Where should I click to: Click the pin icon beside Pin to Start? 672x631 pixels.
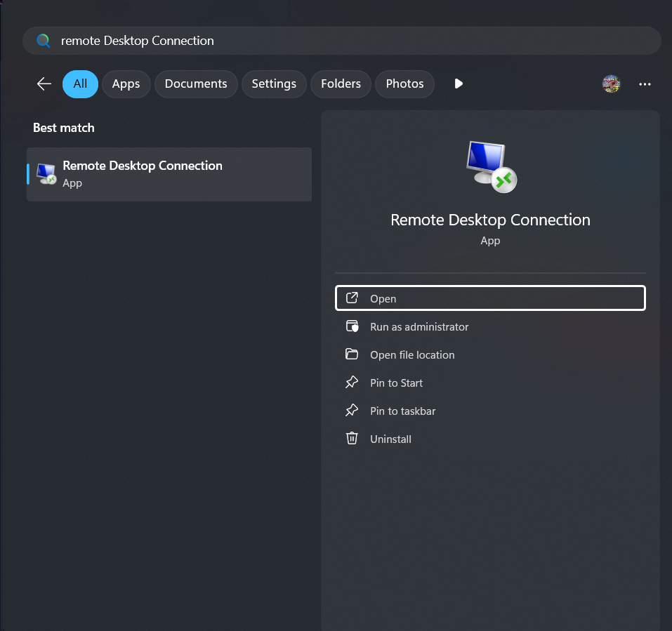(x=352, y=382)
